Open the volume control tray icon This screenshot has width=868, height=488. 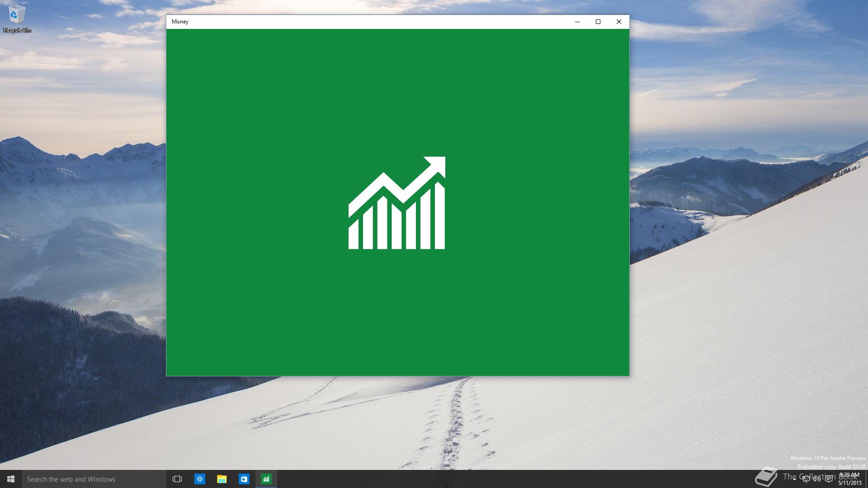pos(817,479)
